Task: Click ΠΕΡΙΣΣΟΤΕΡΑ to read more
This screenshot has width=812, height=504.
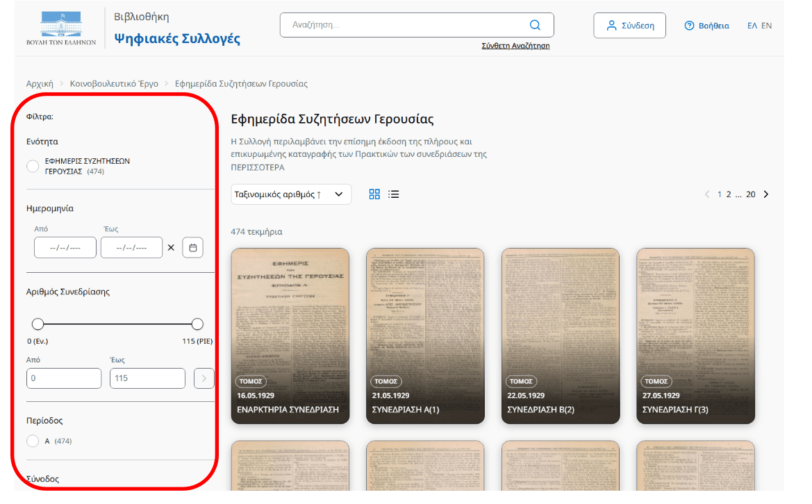Action: click(x=258, y=167)
